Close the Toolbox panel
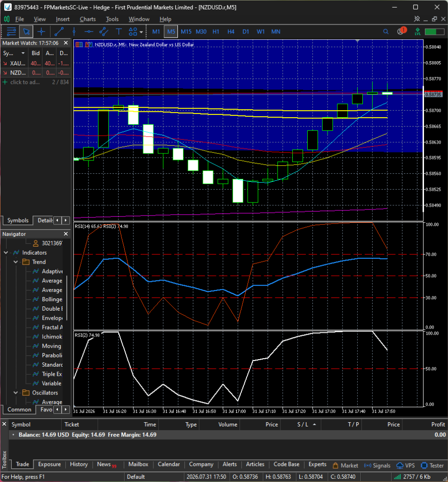 4,424
